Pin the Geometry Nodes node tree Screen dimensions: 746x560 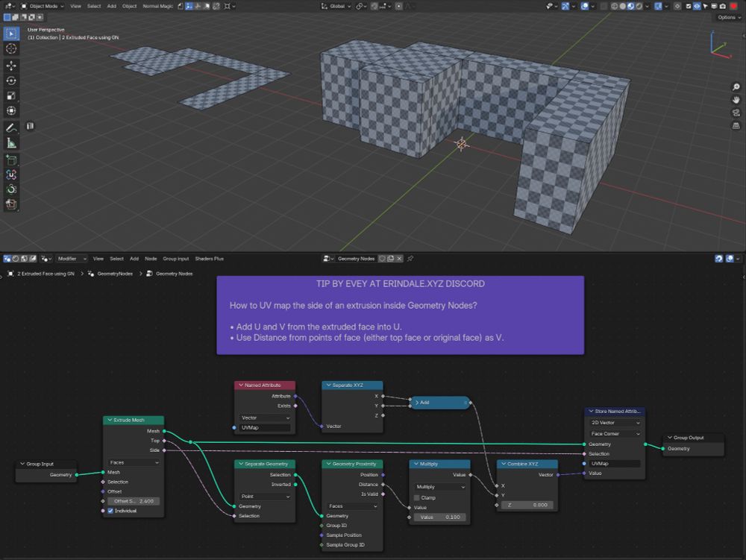click(x=410, y=259)
